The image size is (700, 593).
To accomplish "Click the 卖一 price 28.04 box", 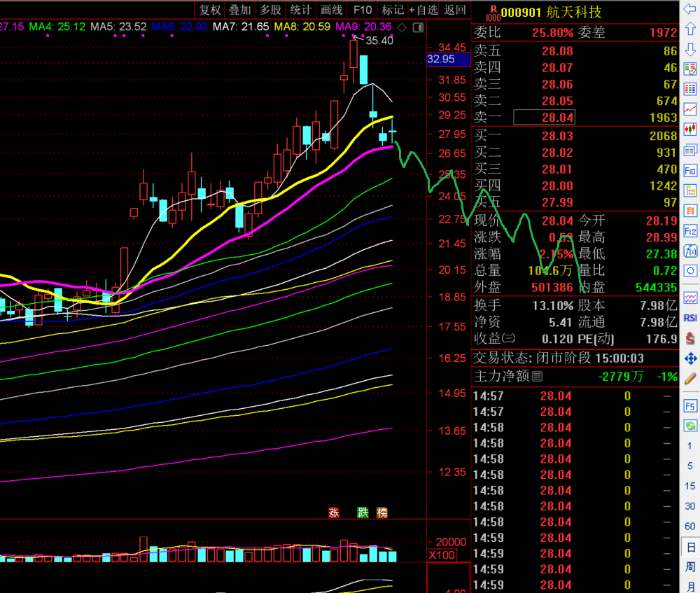I will [544, 118].
